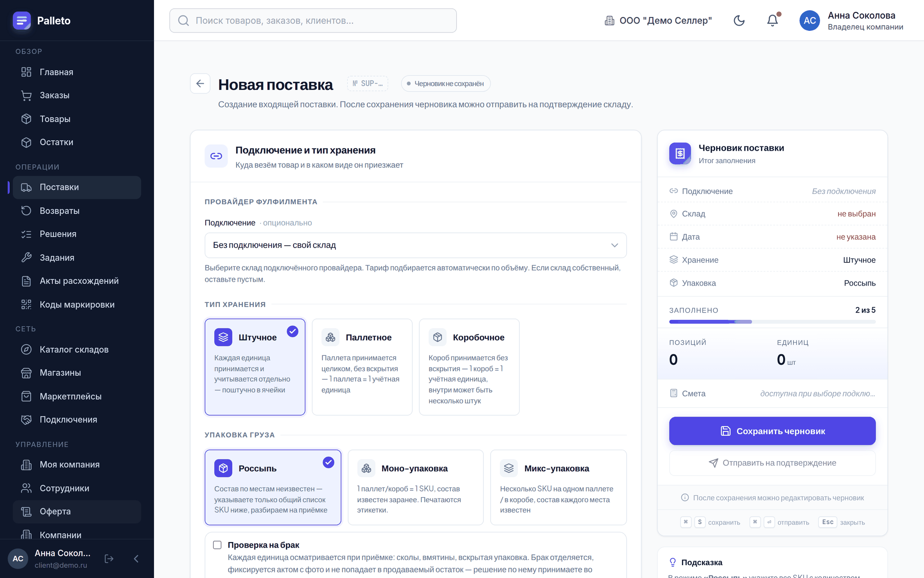Click the Хранение layers icon in summary
The width and height of the screenshot is (924, 578).
coord(674,259)
